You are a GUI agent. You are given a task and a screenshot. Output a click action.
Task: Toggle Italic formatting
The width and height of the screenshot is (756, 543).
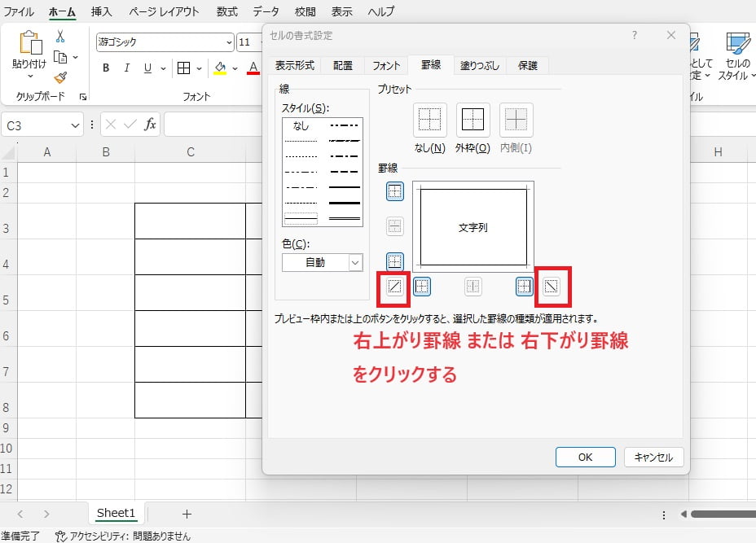(127, 68)
